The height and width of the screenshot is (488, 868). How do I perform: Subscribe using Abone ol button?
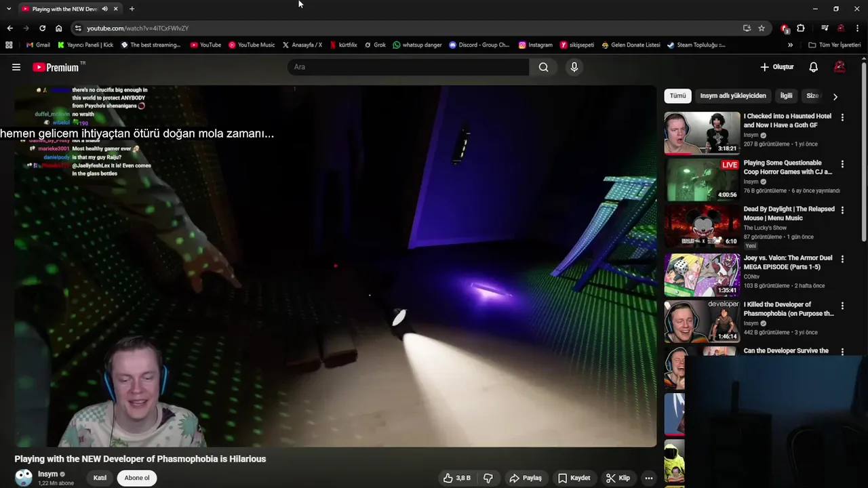pos(136,478)
